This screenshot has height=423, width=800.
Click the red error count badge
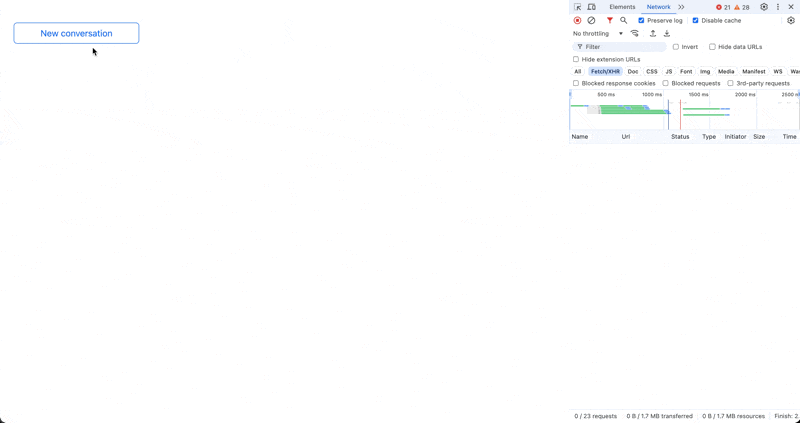pos(723,7)
